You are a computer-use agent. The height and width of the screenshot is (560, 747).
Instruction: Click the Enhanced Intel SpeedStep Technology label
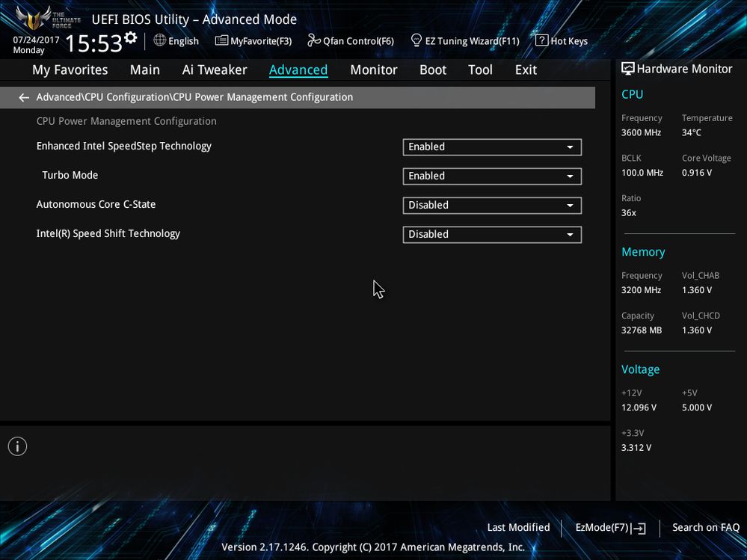[124, 147]
